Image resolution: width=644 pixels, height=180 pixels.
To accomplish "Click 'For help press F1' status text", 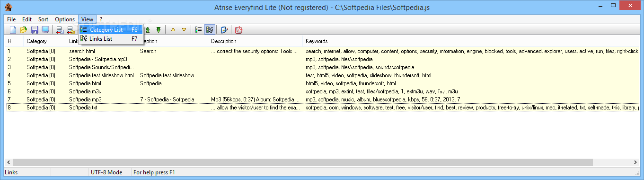I will [154, 172].
